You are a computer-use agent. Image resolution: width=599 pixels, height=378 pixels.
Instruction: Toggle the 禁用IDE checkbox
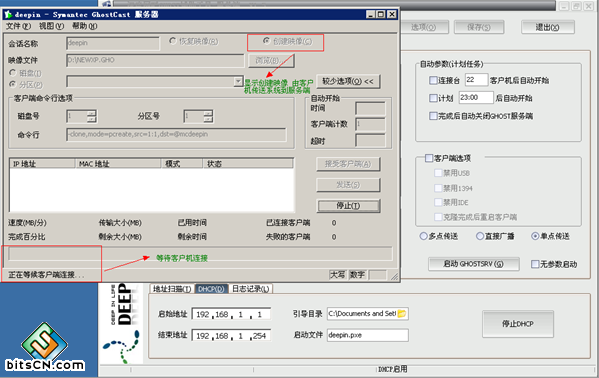[x=438, y=202]
